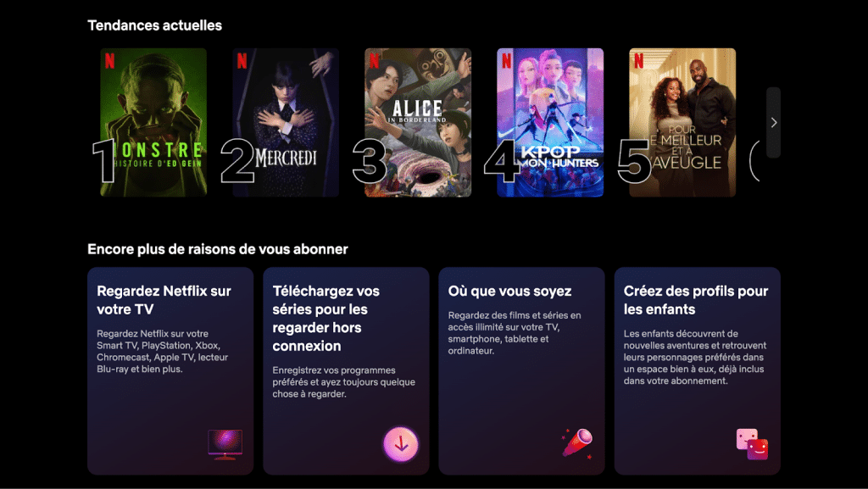The height and width of the screenshot is (489, 868).
Task: Click the Téléchargez vos séries card heading
Action: tap(326, 318)
